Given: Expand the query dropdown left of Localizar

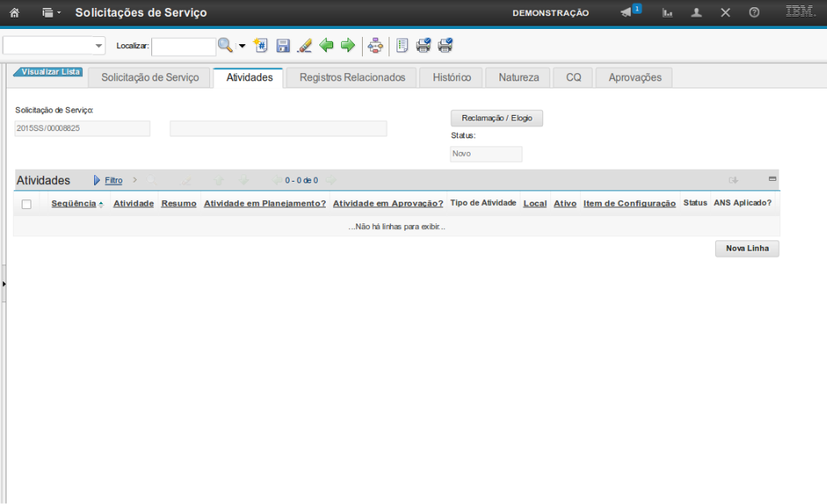Looking at the screenshot, I should [x=99, y=46].
